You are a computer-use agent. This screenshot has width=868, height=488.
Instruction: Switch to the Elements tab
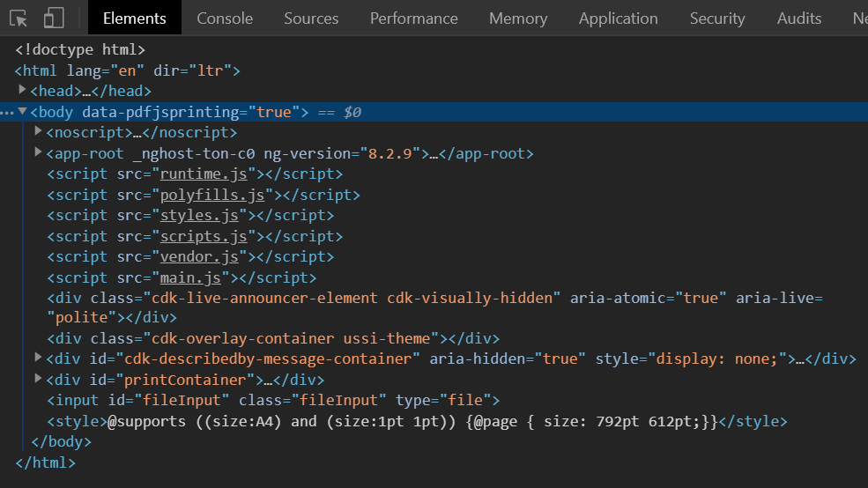click(x=135, y=18)
